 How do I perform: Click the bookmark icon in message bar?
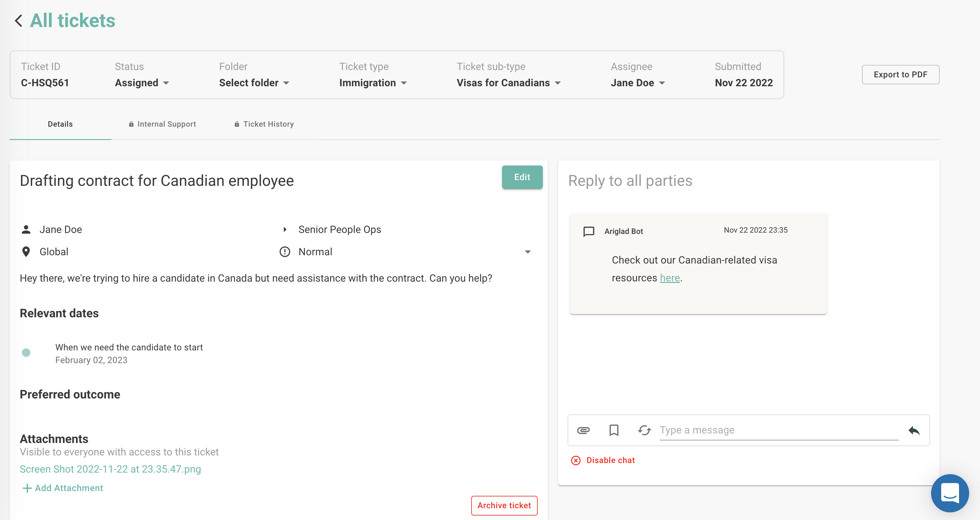pos(614,430)
